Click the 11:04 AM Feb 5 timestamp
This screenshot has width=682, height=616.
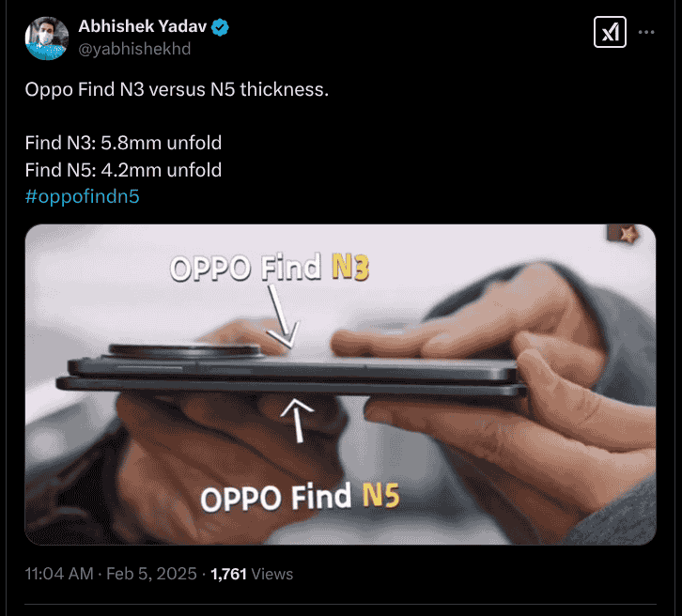point(112,574)
